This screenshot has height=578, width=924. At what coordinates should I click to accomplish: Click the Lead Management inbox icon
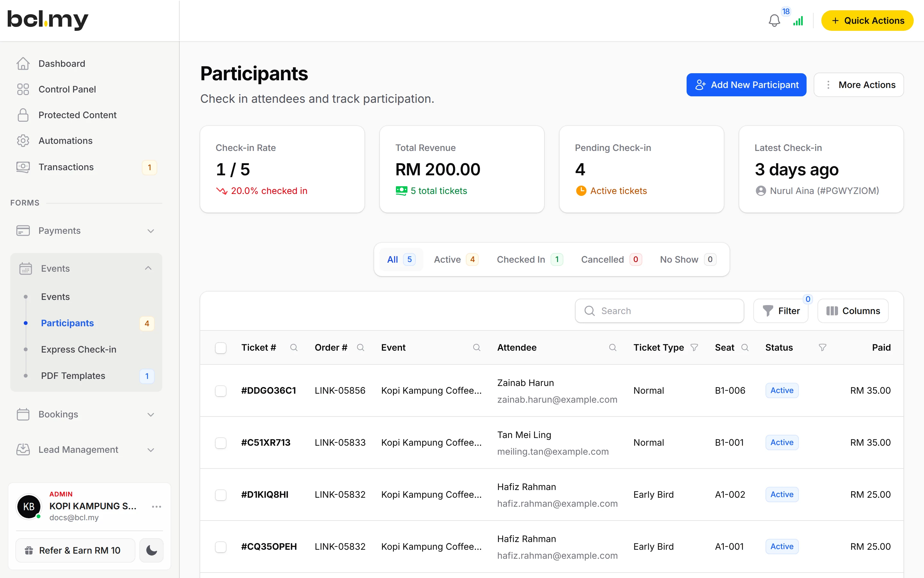23,449
